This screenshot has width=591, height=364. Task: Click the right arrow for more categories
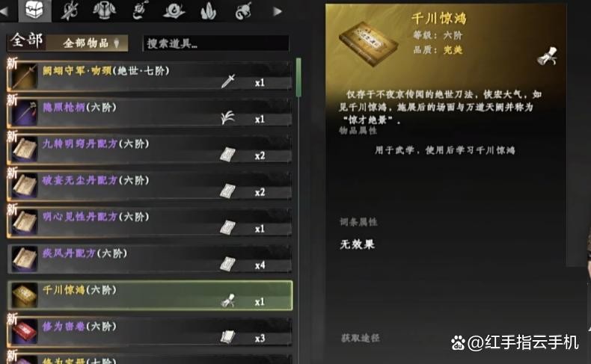click(278, 11)
